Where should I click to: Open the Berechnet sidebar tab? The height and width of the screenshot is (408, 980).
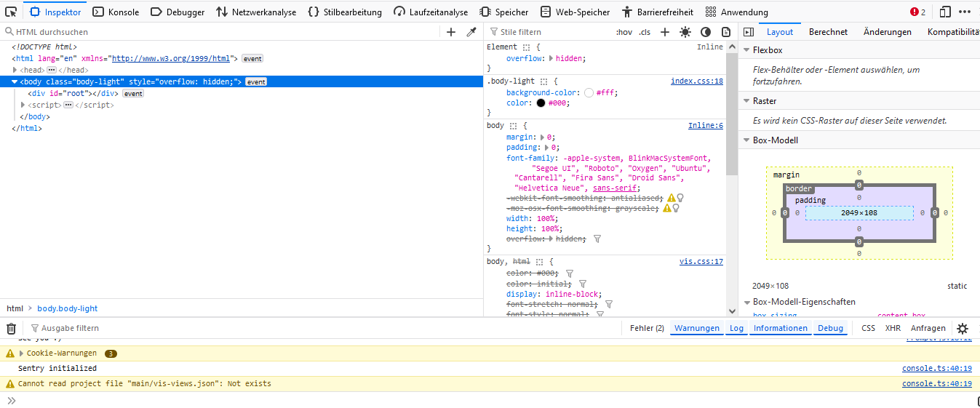pyautogui.click(x=828, y=32)
